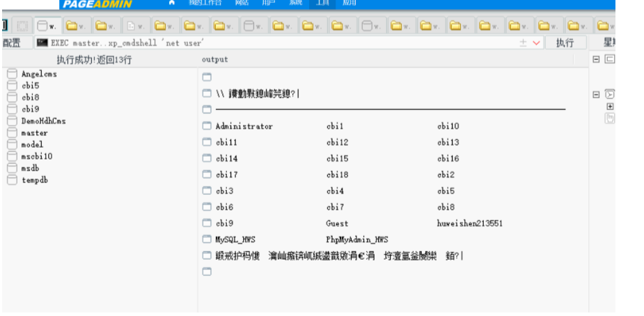Click the cbi4 cell in output
Viewport: 644px width, 316px height.
click(x=335, y=191)
